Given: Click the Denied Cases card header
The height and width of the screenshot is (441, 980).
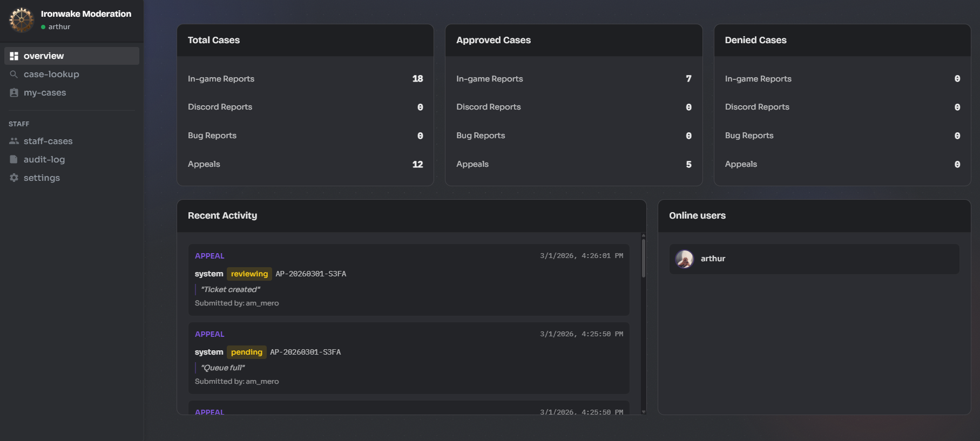Looking at the screenshot, I should (842, 40).
